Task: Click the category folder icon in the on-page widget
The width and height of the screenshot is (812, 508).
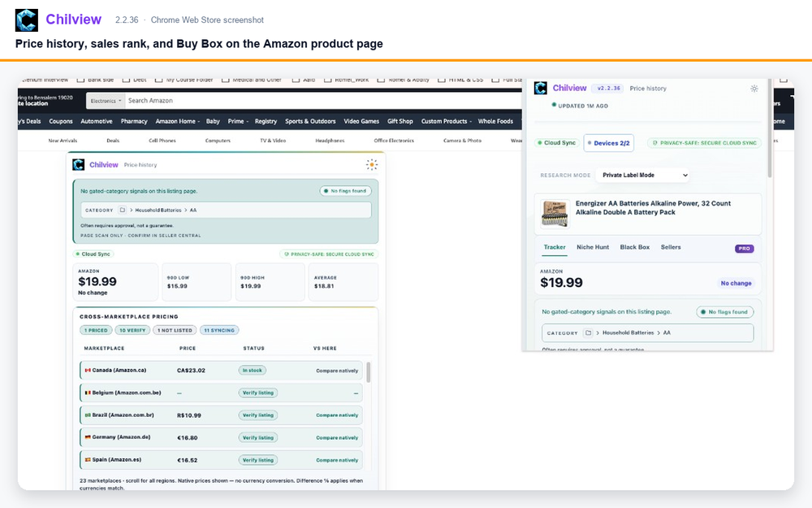Action: (x=123, y=210)
